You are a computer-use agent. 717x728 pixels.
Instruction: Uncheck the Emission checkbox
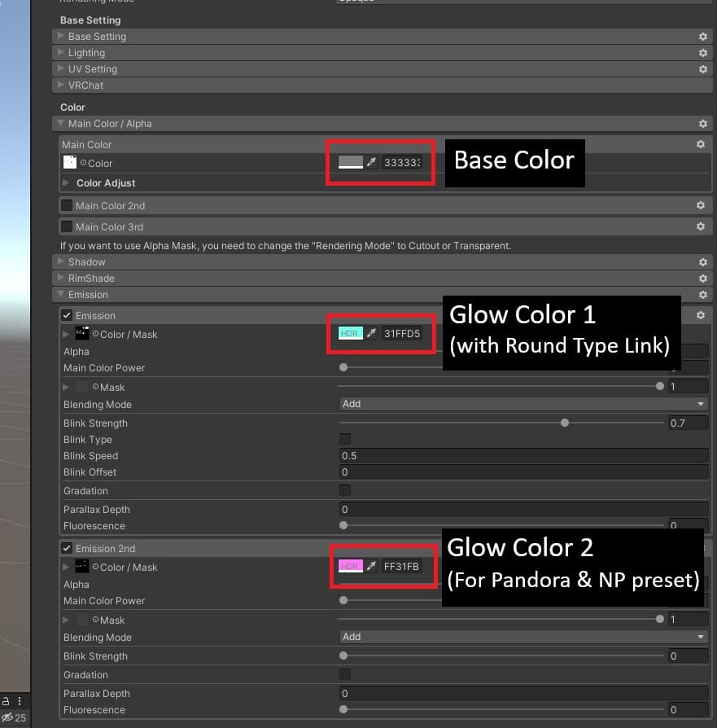tap(67, 315)
